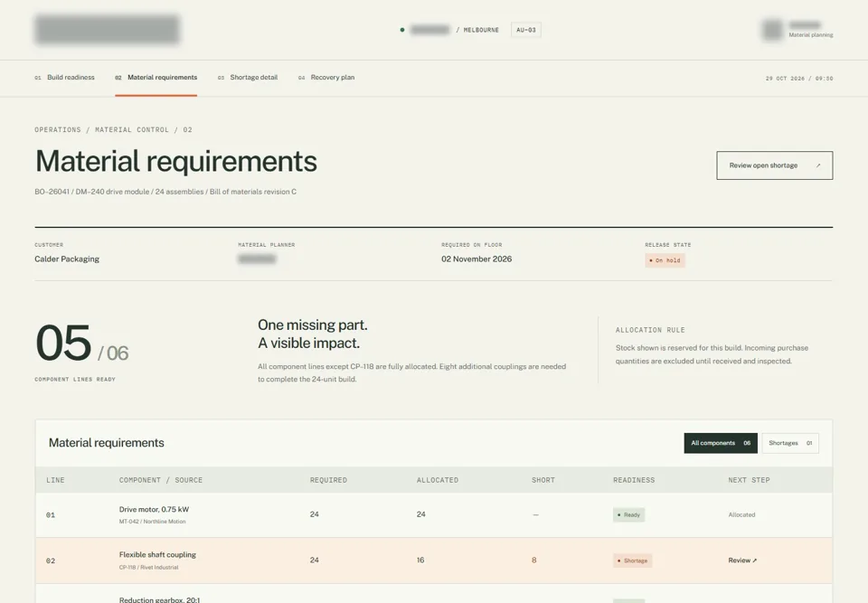Click the breadcrumb OPERATIONS / MATERIAL CONTROL / 02
The height and width of the screenshot is (603, 868).
click(114, 129)
